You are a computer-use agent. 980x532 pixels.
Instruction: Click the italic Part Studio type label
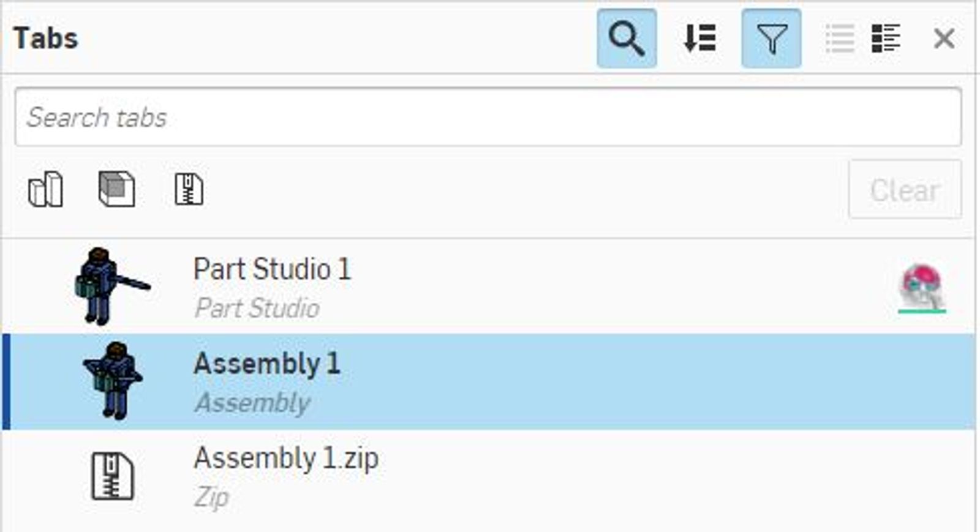(257, 309)
